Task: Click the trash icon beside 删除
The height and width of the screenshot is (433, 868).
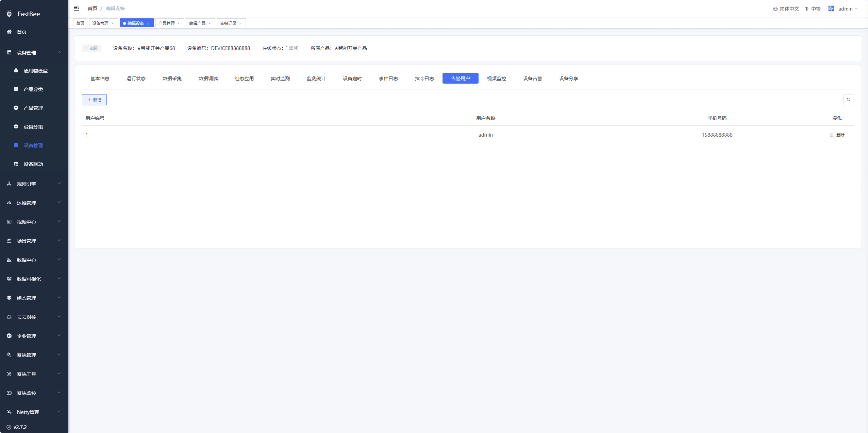Action: coord(831,135)
